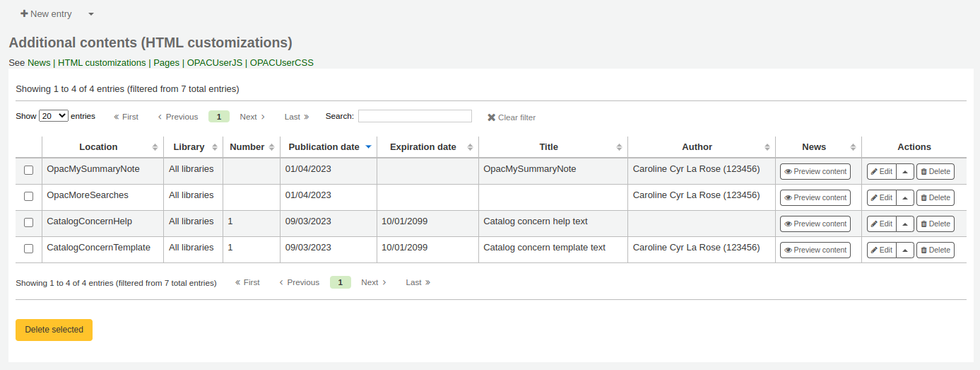Click the top First pagination button

pyautogui.click(x=126, y=117)
